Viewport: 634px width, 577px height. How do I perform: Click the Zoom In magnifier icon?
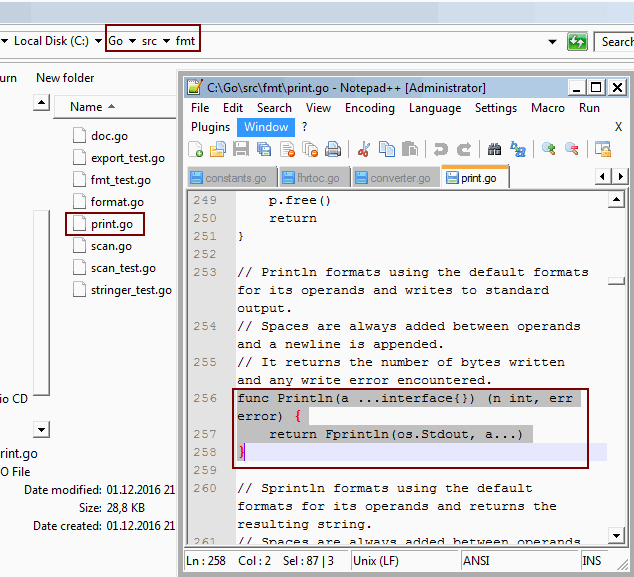(548, 150)
